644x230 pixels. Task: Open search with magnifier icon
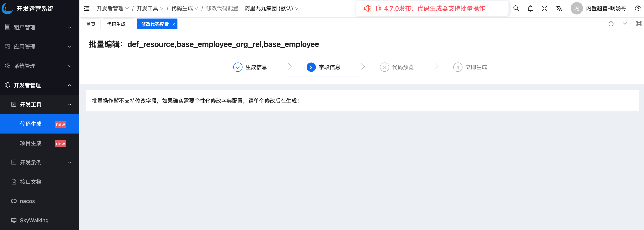[x=516, y=8]
